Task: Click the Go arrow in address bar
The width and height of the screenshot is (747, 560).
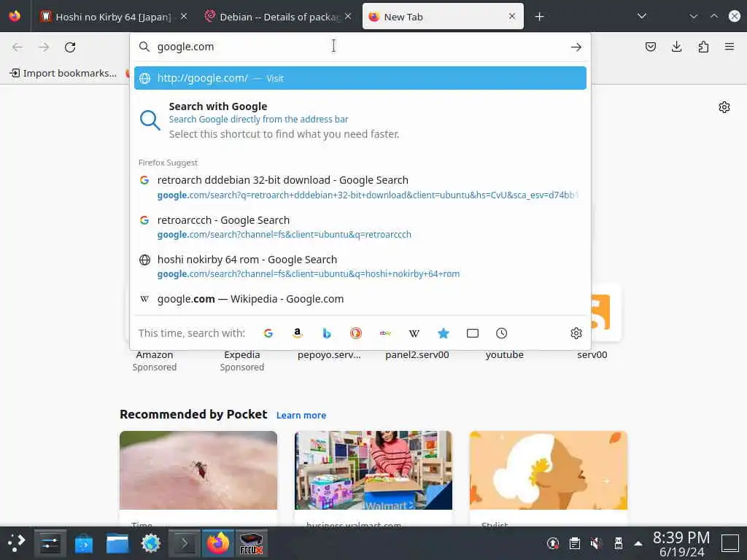Action: [576, 47]
